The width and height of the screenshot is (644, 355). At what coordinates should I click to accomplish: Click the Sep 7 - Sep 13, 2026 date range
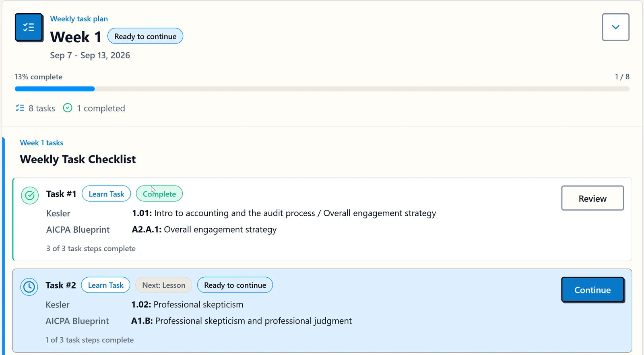coord(90,55)
